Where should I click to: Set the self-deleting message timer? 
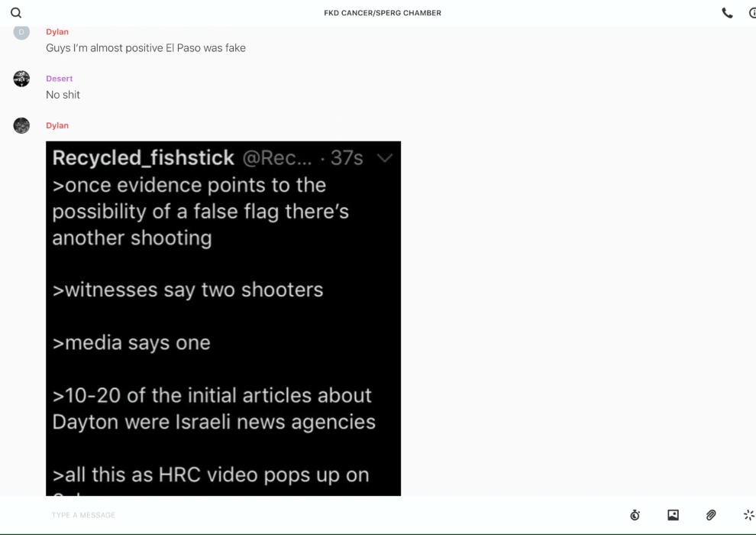point(635,515)
